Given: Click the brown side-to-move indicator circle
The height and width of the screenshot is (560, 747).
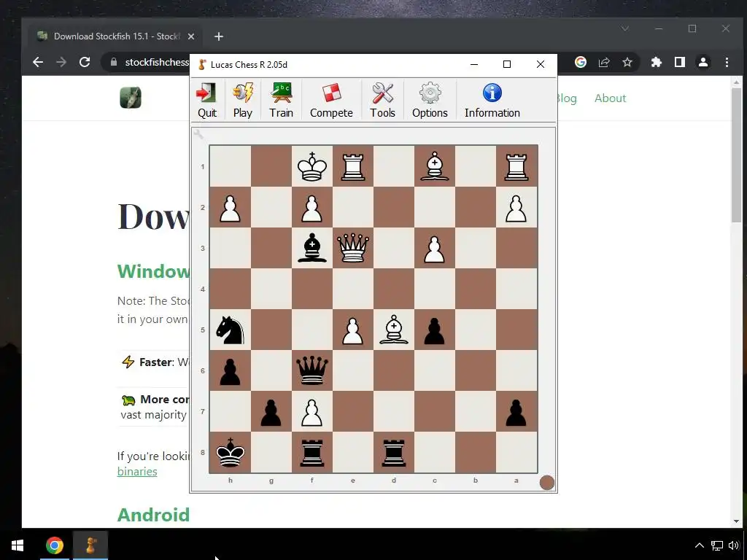Looking at the screenshot, I should coord(547,483).
